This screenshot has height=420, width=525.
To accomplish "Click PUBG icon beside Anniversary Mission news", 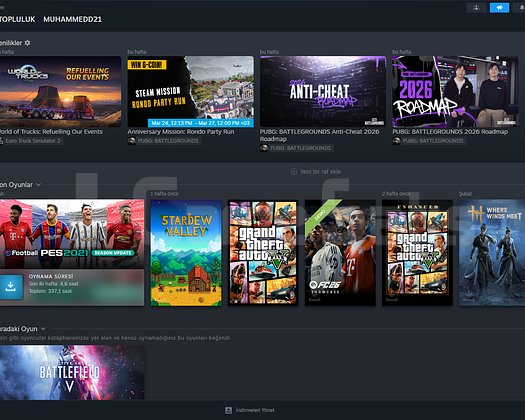I will pyautogui.click(x=132, y=141).
